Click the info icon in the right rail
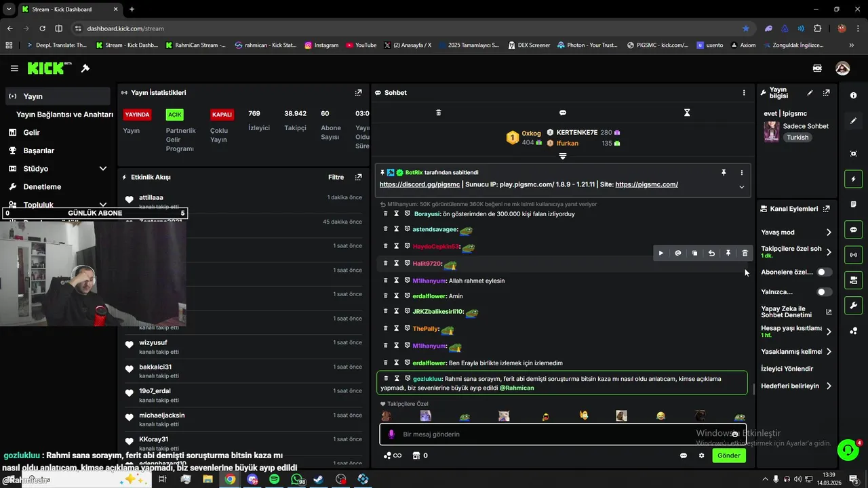The image size is (868, 488). tap(853, 96)
